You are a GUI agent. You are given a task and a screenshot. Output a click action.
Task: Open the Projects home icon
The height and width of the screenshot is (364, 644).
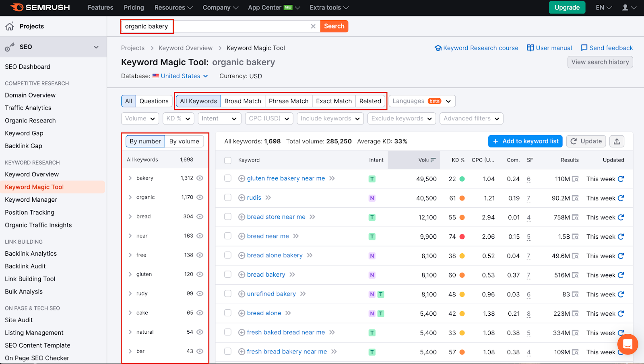(10, 26)
